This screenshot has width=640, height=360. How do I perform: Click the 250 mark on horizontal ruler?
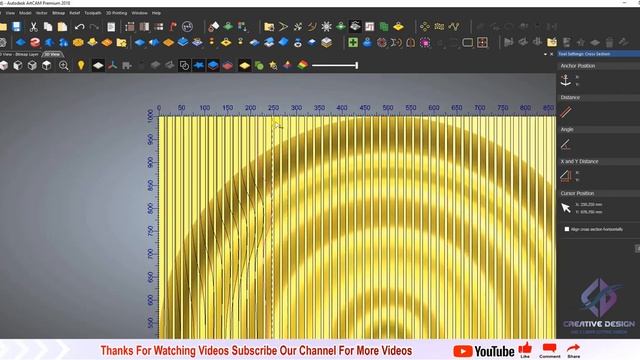click(273, 108)
